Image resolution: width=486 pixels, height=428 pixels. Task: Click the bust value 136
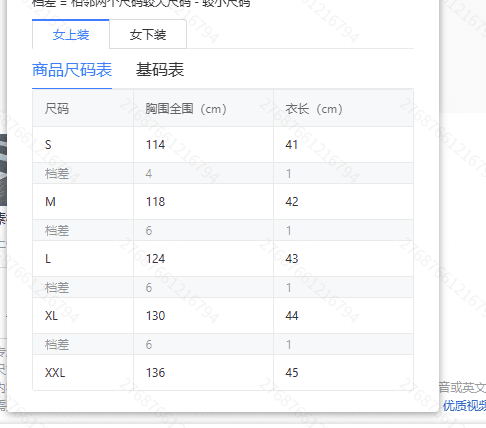click(x=156, y=373)
